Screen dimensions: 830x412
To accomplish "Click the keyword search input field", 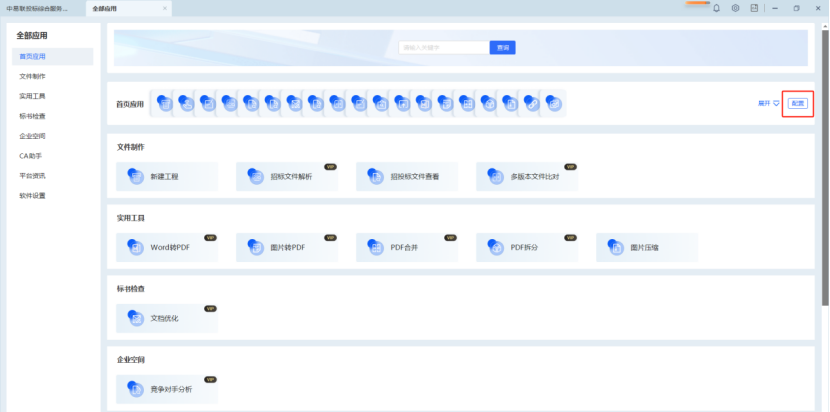I will coord(443,47).
